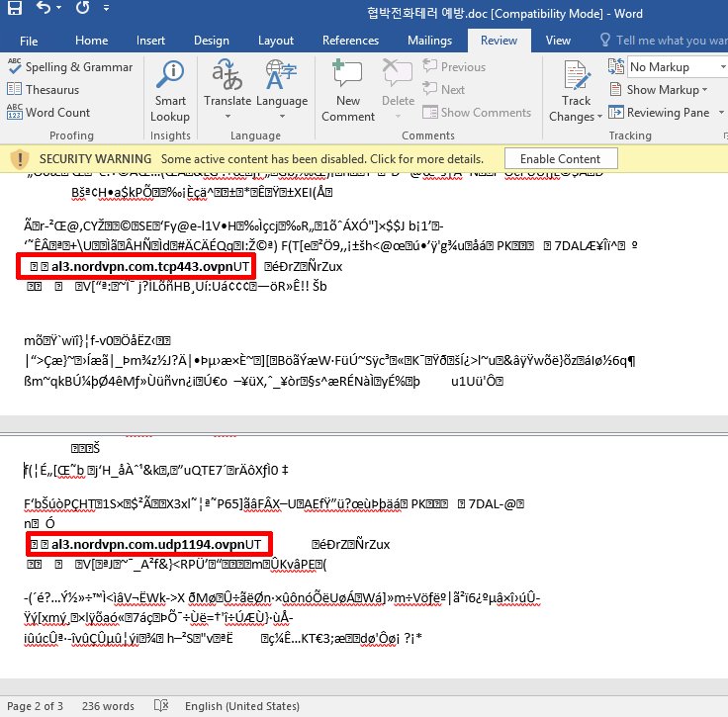
Task: Open Word Count dialog
Action: 48,113
